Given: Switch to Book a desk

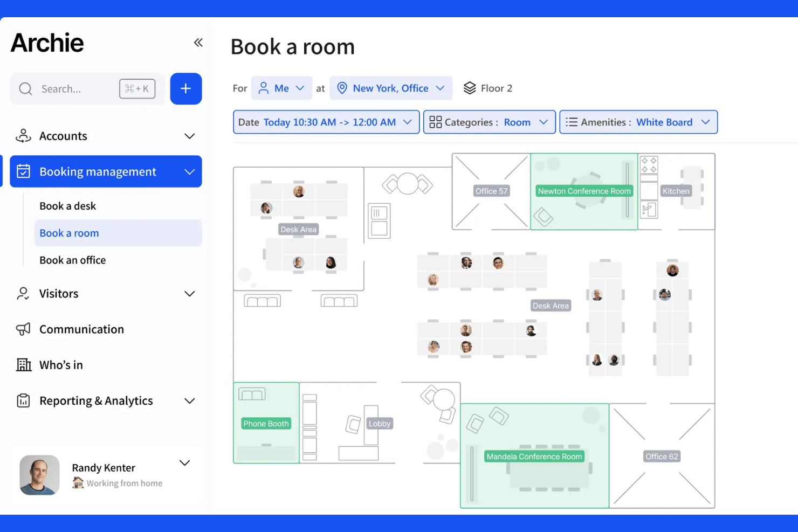Looking at the screenshot, I should tap(68, 206).
